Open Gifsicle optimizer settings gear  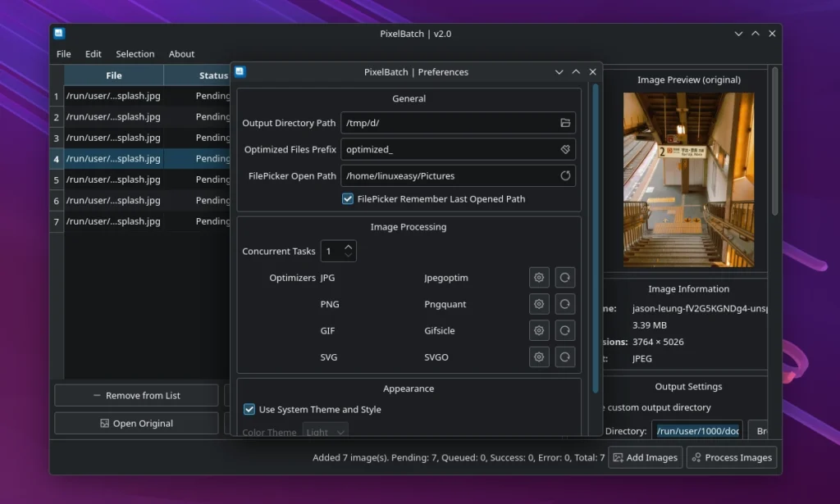point(539,330)
